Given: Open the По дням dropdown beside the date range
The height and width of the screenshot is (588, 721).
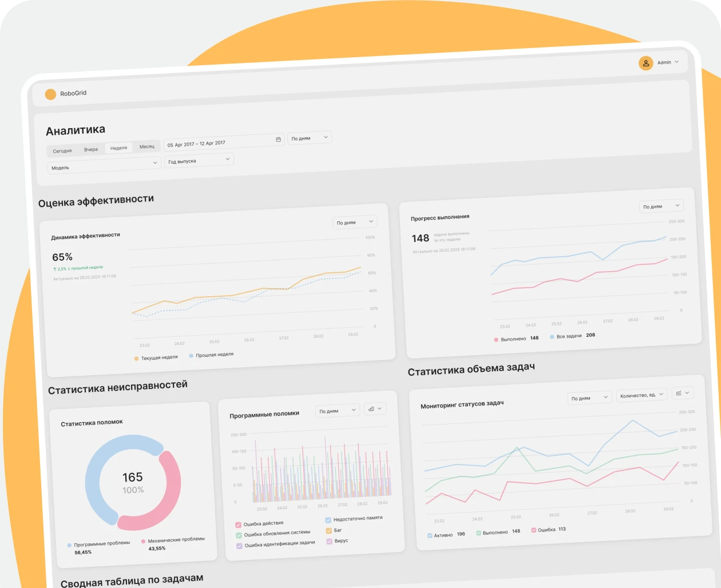Looking at the screenshot, I should [310, 138].
